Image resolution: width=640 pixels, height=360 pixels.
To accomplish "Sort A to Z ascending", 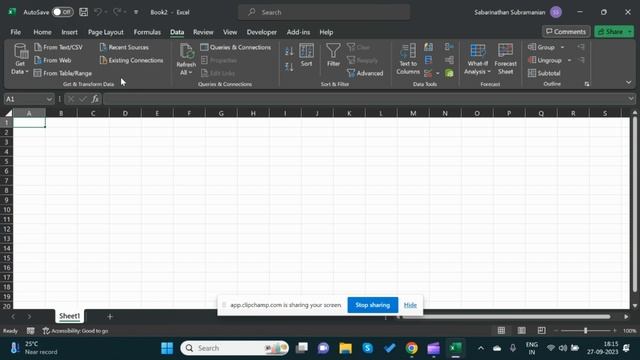I will [289, 51].
